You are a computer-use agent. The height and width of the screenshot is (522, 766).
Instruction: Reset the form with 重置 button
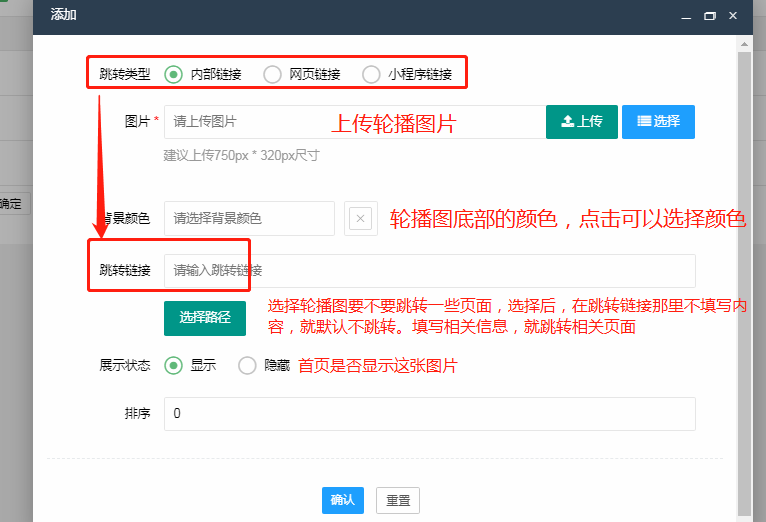[x=398, y=500]
